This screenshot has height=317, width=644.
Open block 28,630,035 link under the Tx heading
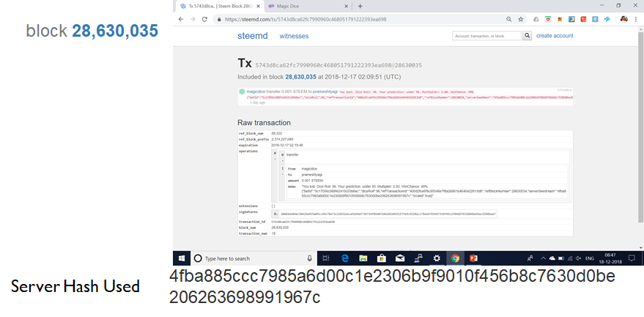[x=300, y=77]
